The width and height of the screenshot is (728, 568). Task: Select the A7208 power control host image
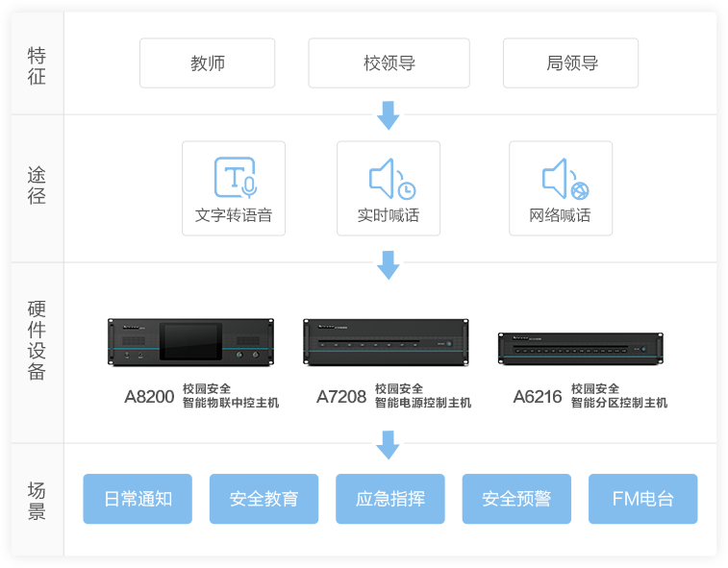386,343
